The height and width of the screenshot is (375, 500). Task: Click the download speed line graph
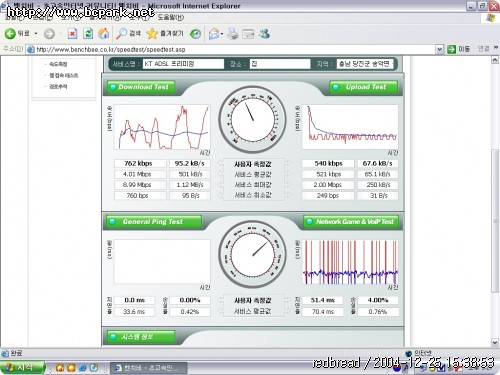[x=162, y=127]
